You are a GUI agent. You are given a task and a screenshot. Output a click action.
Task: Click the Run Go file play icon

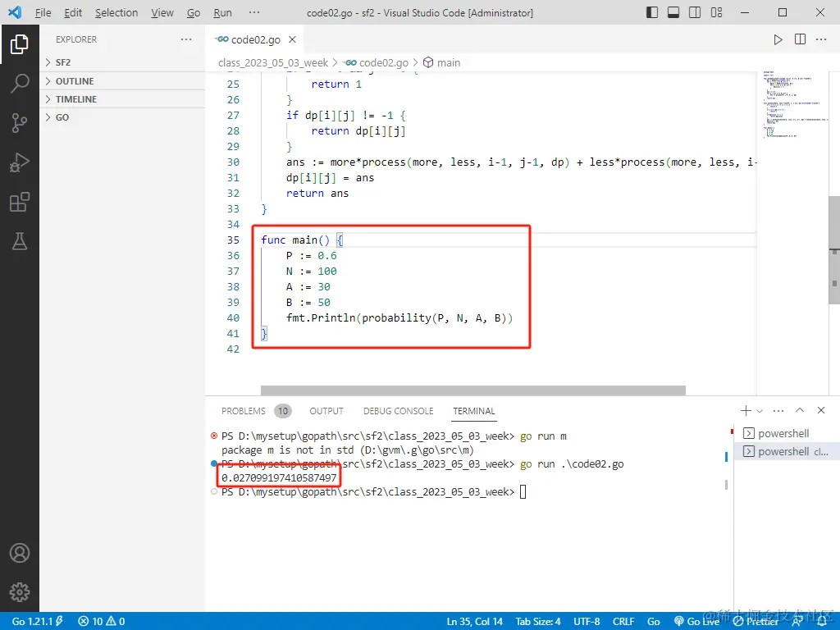point(778,39)
